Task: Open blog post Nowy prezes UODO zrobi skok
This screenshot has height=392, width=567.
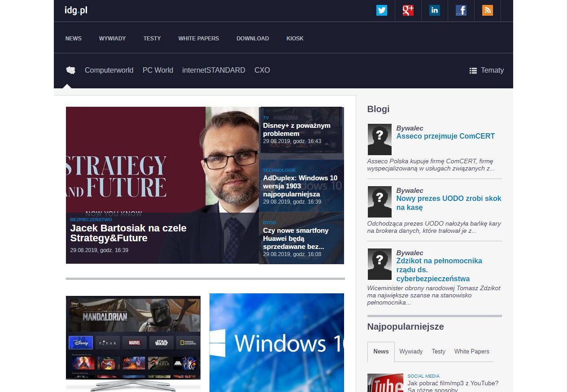Action: (449, 203)
